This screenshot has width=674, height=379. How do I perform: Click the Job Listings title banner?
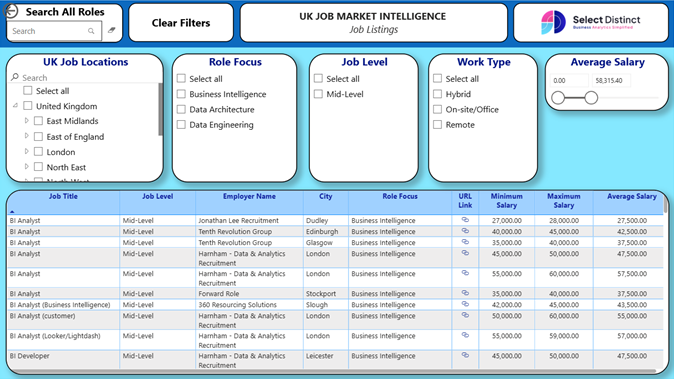tap(373, 23)
